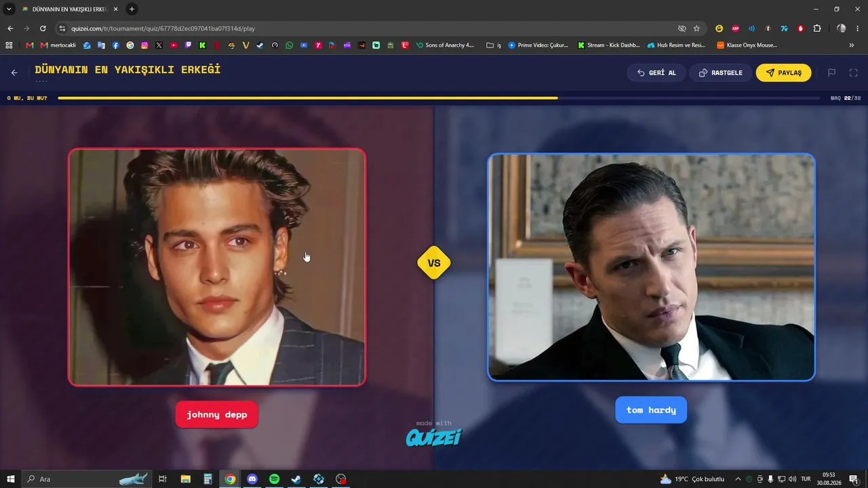Open a new browser tab
868x488 pixels.
(x=132, y=9)
